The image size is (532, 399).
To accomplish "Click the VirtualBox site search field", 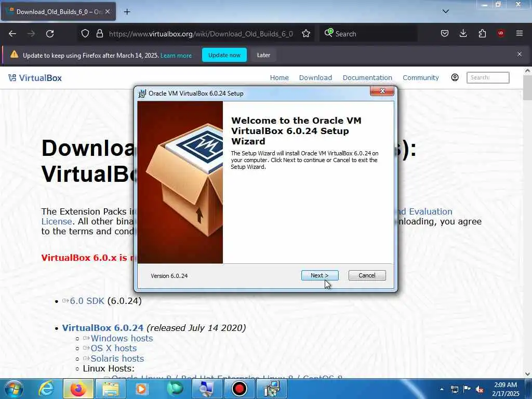I will [x=488, y=77].
